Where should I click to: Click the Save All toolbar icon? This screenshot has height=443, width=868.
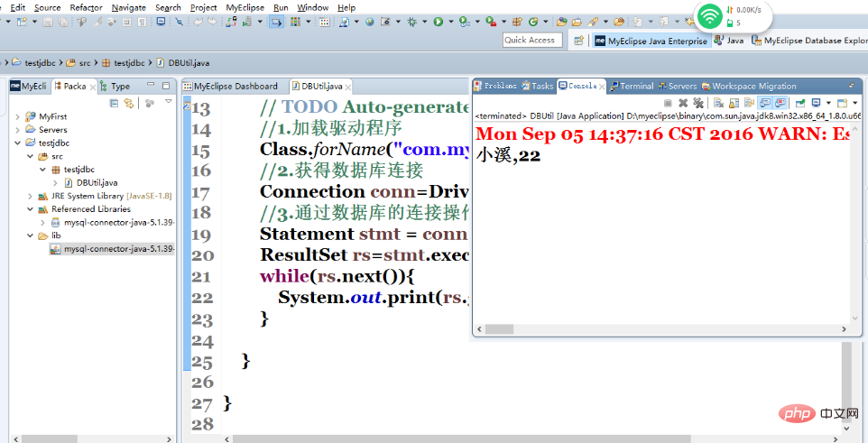[63, 22]
